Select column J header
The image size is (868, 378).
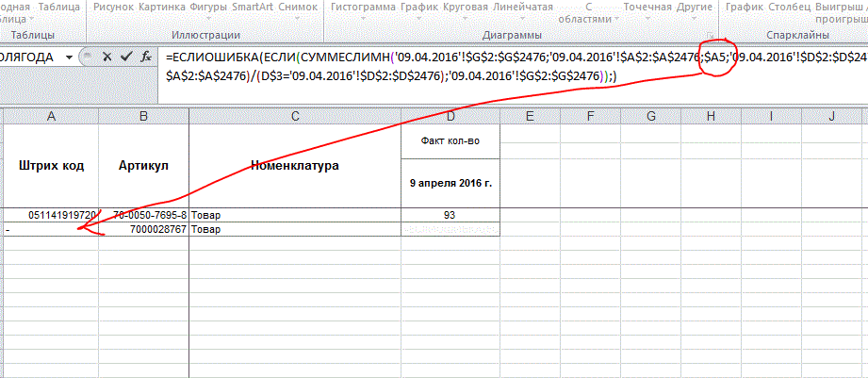coord(831,116)
